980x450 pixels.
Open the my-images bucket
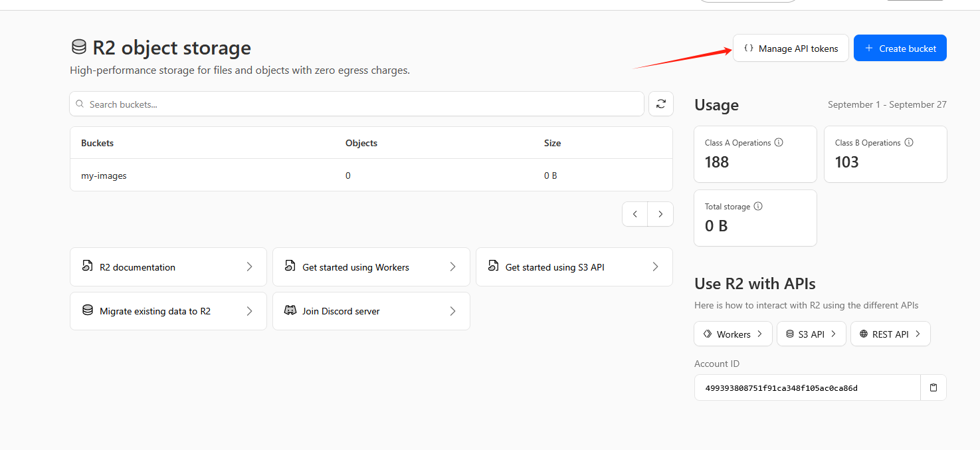point(104,175)
